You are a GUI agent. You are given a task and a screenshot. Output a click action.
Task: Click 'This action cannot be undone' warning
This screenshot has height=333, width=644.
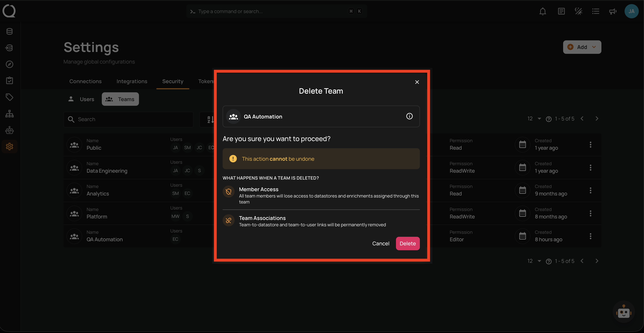point(321,159)
